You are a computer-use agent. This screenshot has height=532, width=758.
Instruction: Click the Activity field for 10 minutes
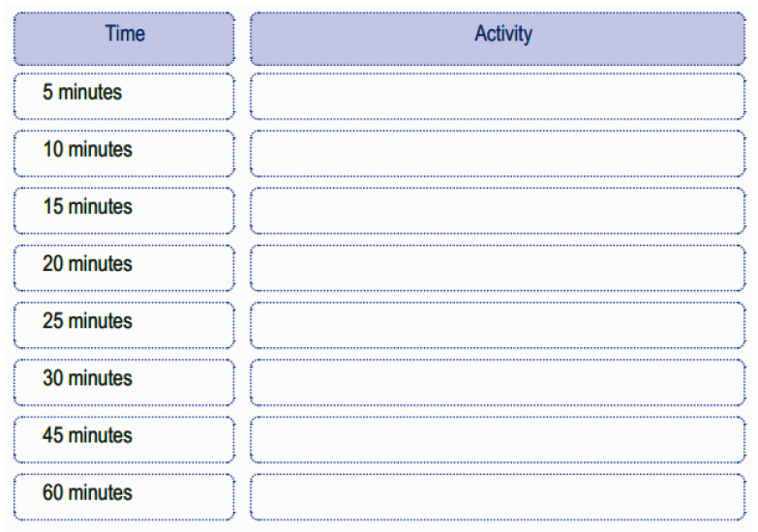tap(498, 152)
